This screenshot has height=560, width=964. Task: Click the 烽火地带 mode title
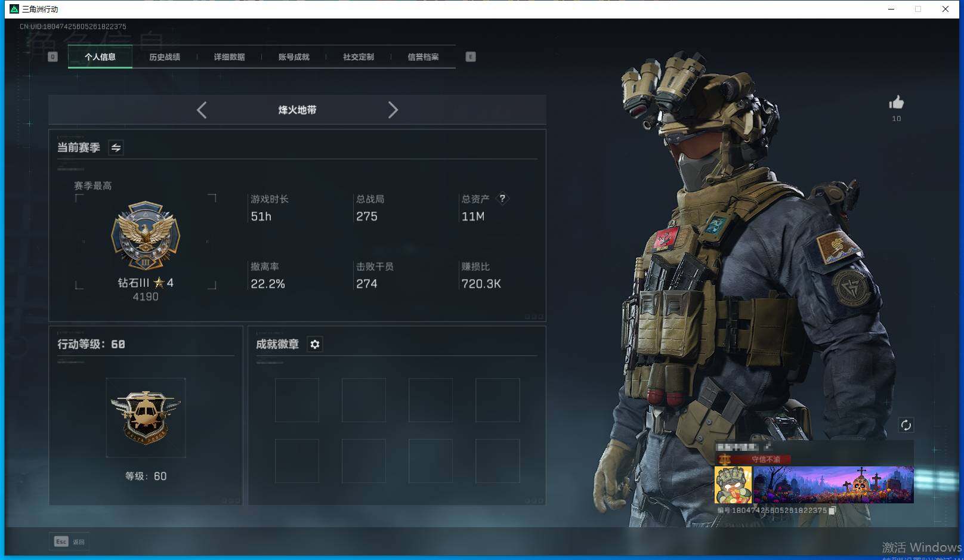click(x=297, y=110)
